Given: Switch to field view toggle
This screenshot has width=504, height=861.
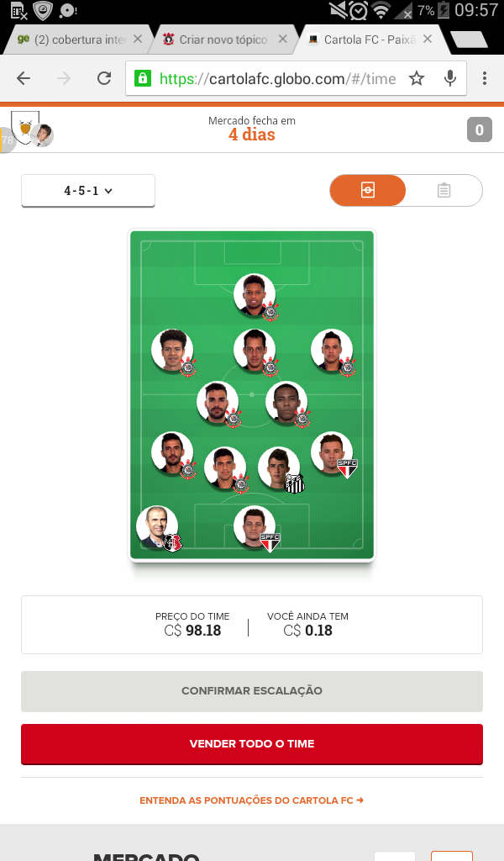Looking at the screenshot, I should [367, 191].
